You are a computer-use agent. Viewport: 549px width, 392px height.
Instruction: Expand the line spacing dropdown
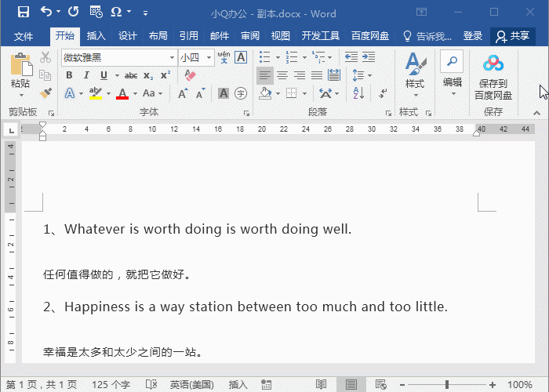(362, 75)
